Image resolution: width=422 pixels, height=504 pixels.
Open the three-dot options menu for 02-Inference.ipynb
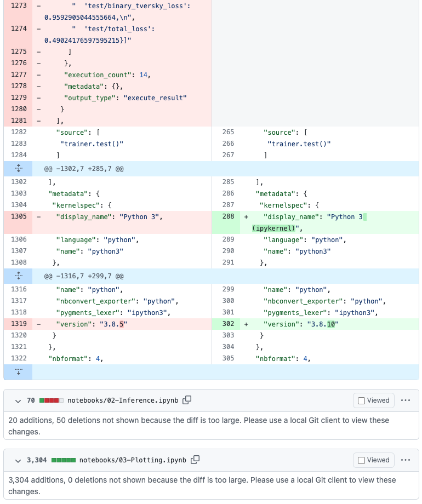pos(406,400)
